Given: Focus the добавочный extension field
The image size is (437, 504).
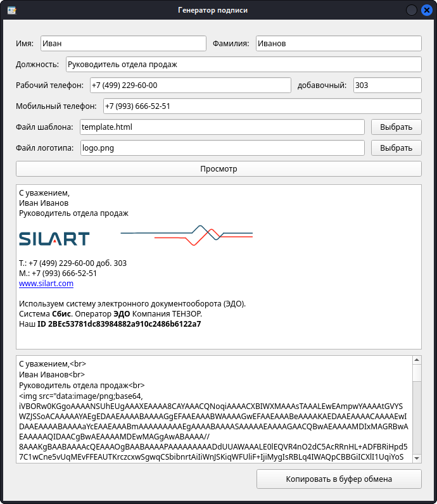Looking at the screenshot, I should 387,85.
